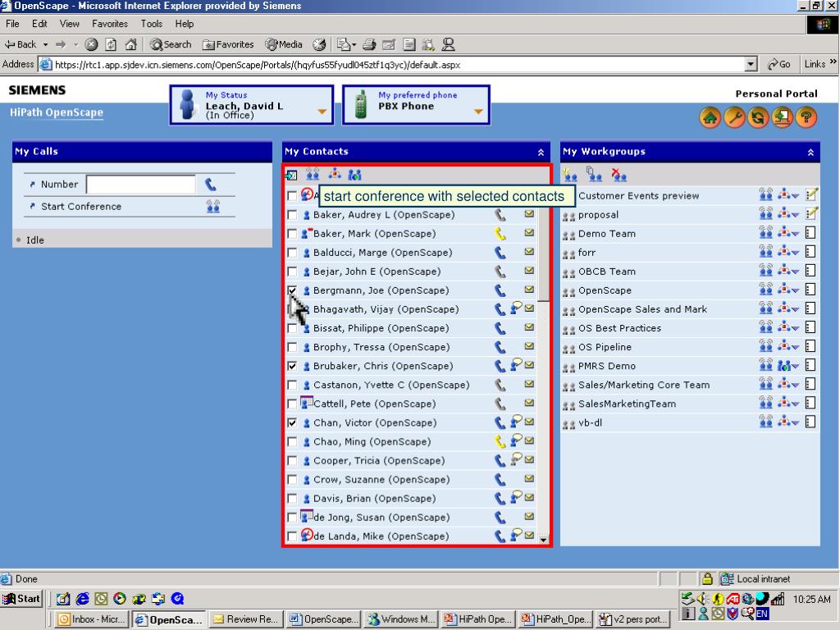Click the delete workgroup red X icon
Viewport: 840px width, 630px height.
coord(619,175)
